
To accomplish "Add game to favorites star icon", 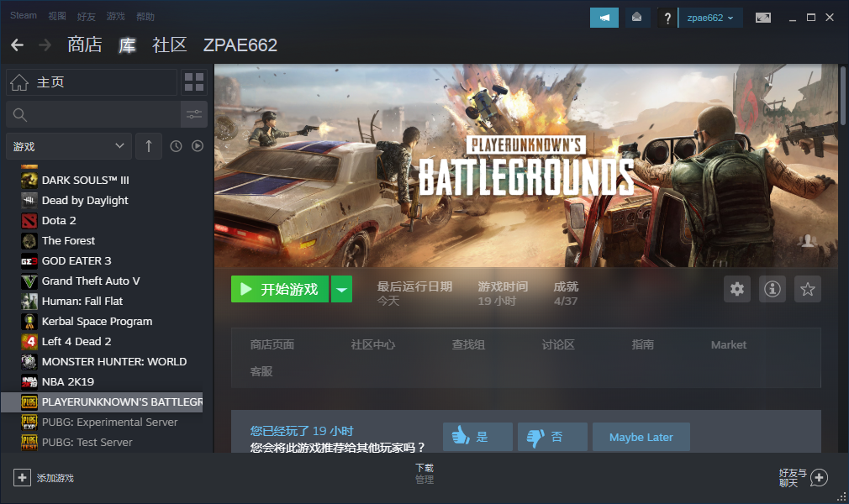I will tap(807, 289).
